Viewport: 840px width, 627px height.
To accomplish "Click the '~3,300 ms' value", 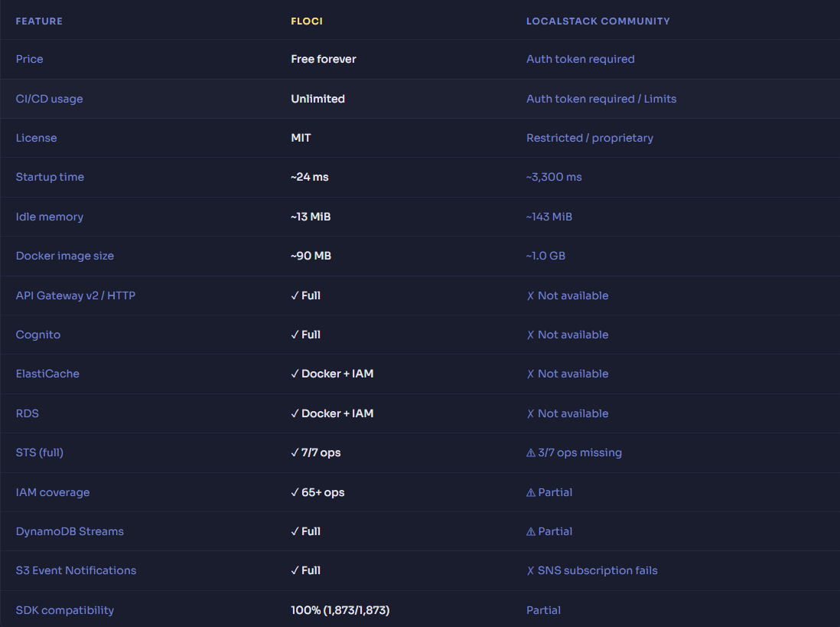I will (x=554, y=177).
